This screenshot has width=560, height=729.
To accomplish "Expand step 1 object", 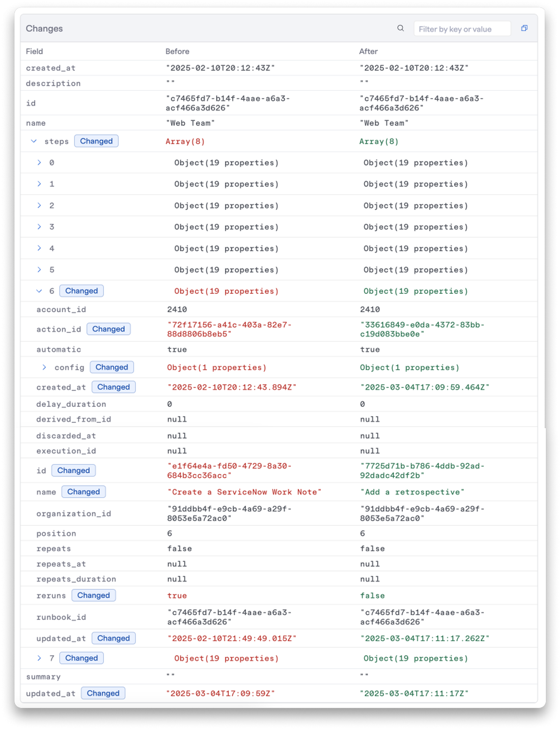I will pyautogui.click(x=39, y=184).
